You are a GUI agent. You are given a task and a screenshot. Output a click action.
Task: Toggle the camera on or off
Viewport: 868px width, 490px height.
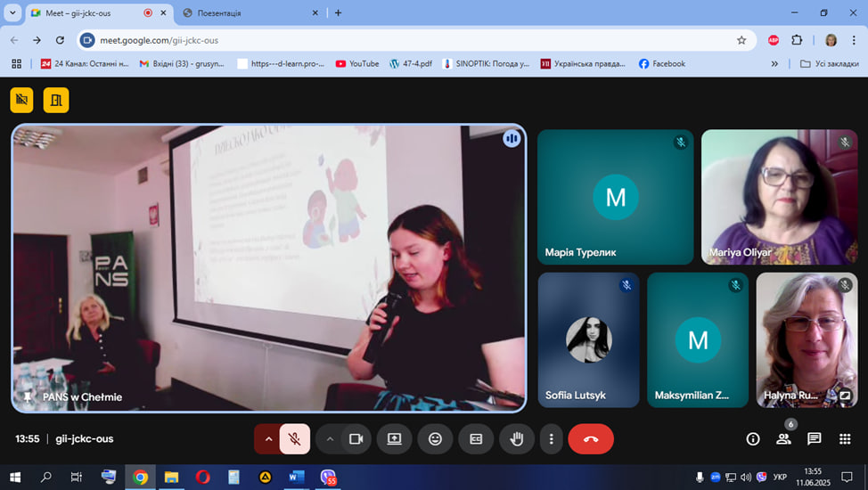pos(356,438)
